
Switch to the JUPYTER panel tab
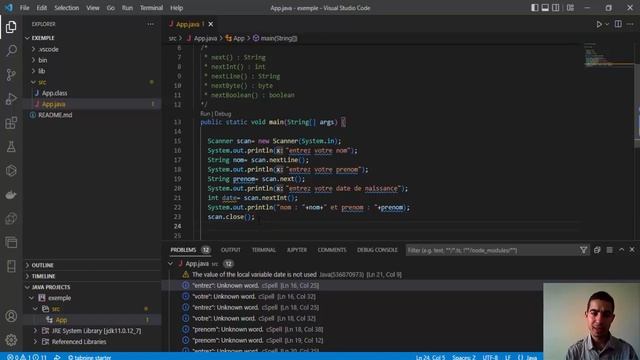pyautogui.click(x=297, y=250)
